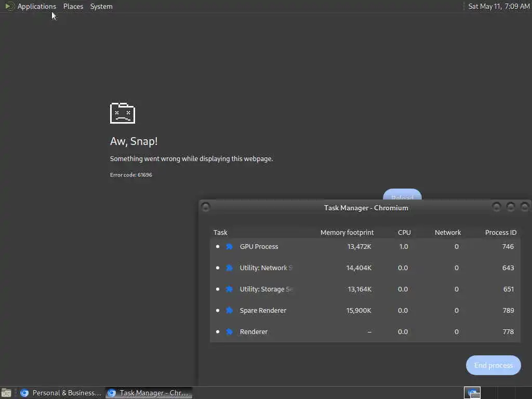The height and width of the screenshot is (399, 532).
Task: Click the Task Manager window menu button
Action: point(206,207)
